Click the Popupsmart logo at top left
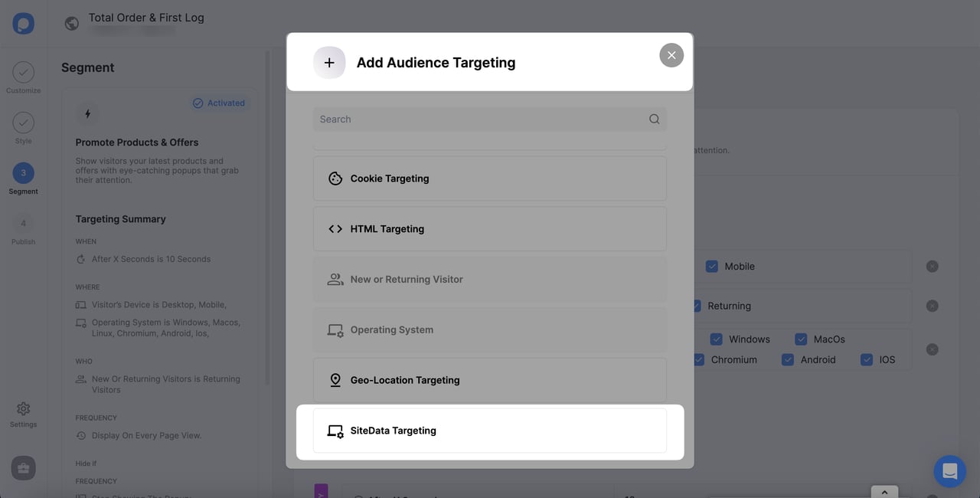Image resolution: width=980 pixels, height=498 pixels. (23, 23)
